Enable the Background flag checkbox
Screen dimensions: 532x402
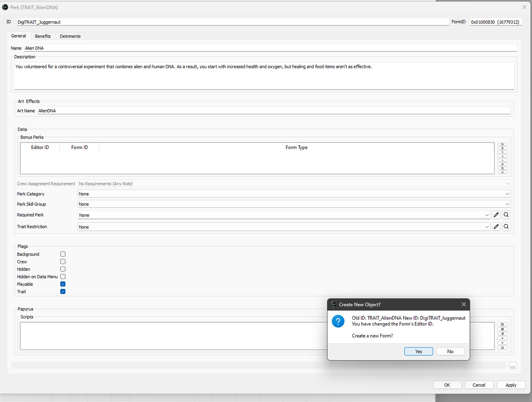tap(63, 254)
